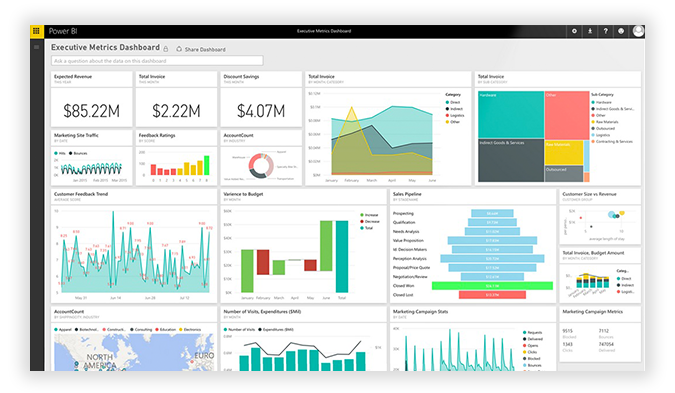The image size is (675, 393).
Task: Open the North America map in AccountCount tile
Action: (134, 352)
